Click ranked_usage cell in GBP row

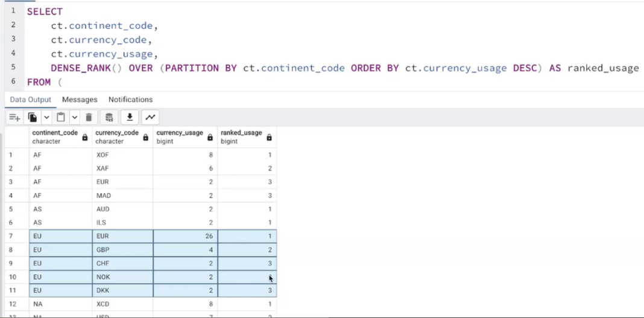247,250
